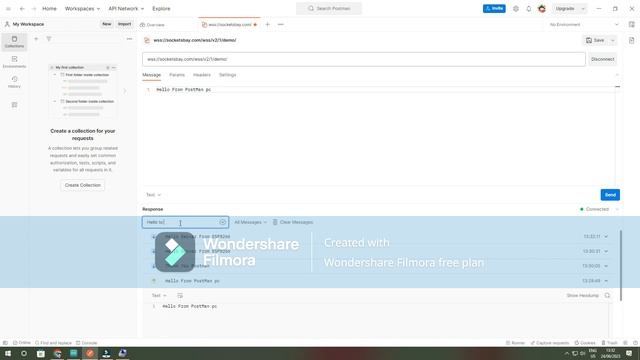Click the filter icon in collections panel
Screen dimensions: 640x360
click(49, 39)
